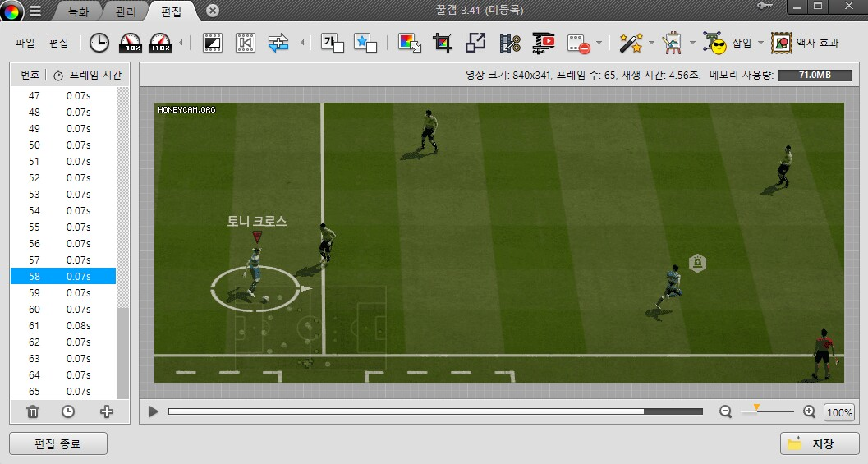Screen dimensions: 868x464
Task: Click the resize image icon
Action: 475,43
